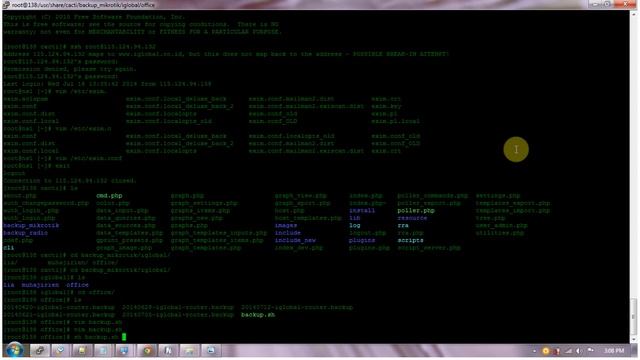This screenshot has width=640, height=360.
Task: Click the network signal icon in system tray
Action: (x=568, y=351)
